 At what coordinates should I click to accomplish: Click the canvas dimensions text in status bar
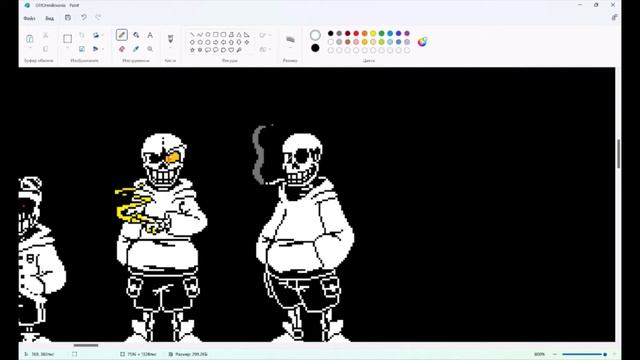(x=141, y=354)
